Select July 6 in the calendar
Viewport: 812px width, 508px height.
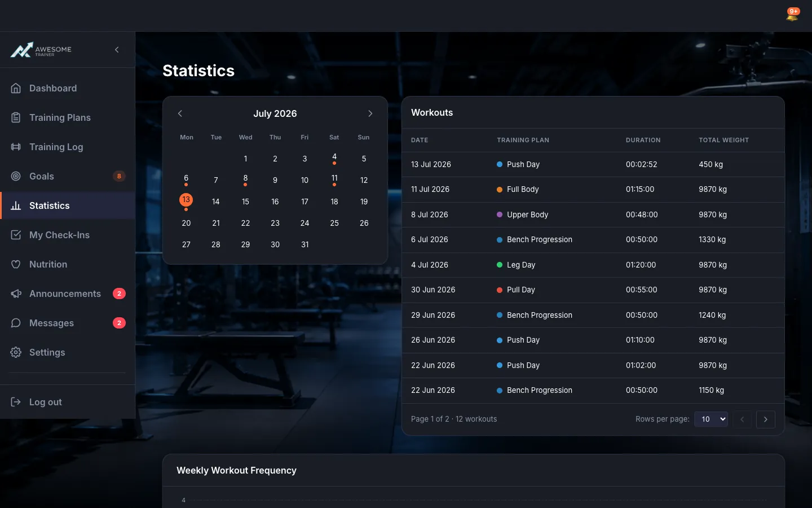[x=186, y=179]
